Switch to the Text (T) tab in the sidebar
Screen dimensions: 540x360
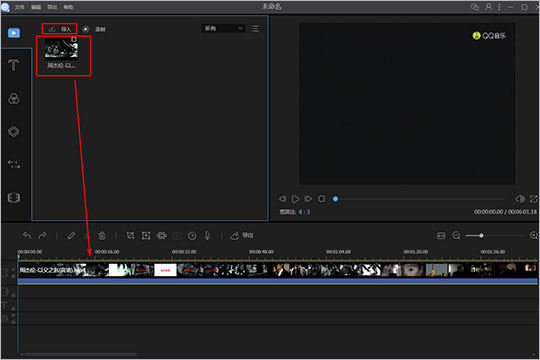[14, 65]
